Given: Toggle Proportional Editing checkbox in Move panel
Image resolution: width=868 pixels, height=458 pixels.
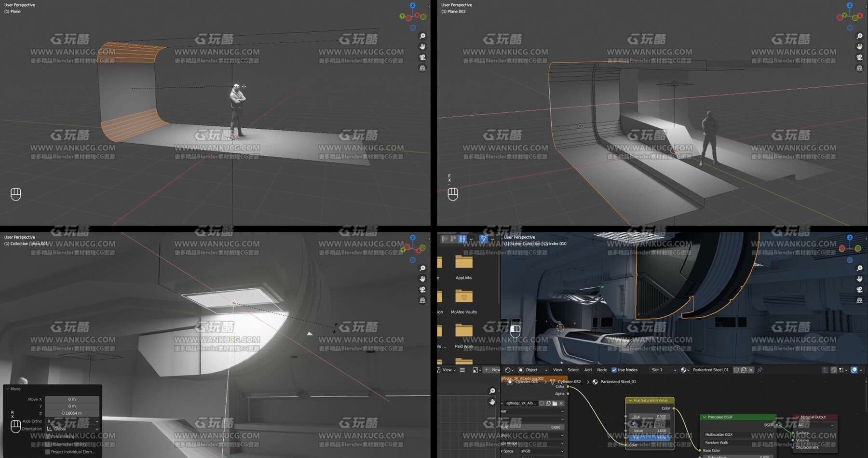Looking at the screenshot, I should [x=47, y=444].
